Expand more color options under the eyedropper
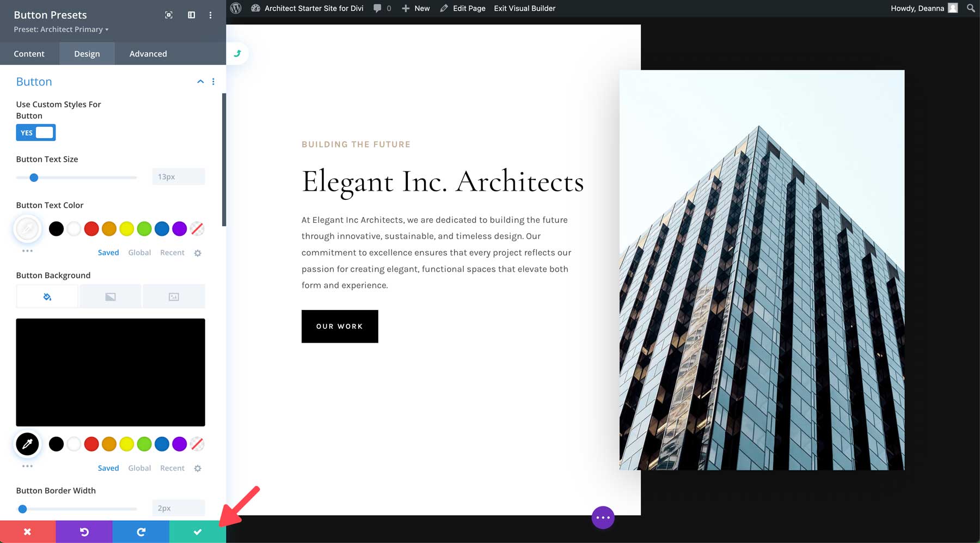The width and height of the screenshot is (980, 543). tap(27, 251)
